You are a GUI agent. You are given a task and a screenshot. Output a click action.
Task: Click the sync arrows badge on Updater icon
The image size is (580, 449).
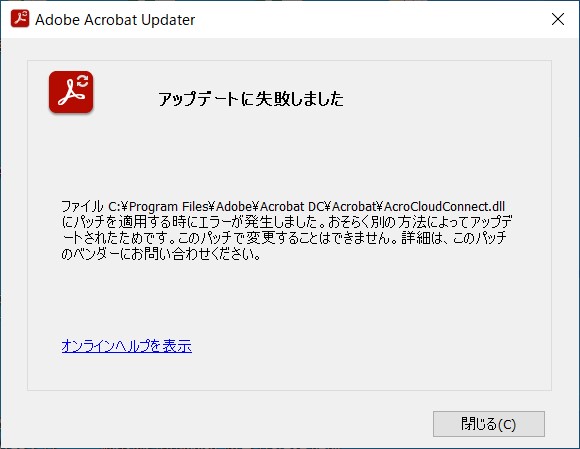coord(82,81)
